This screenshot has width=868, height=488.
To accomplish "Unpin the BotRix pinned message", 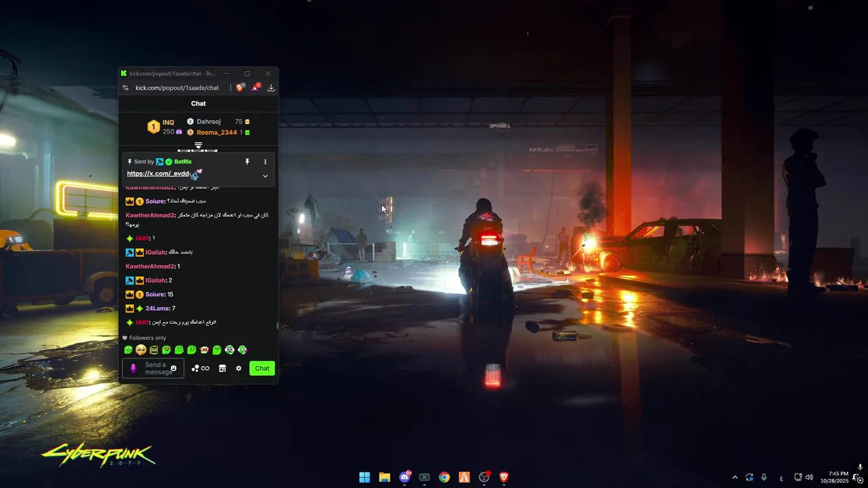I will (247, 161).
